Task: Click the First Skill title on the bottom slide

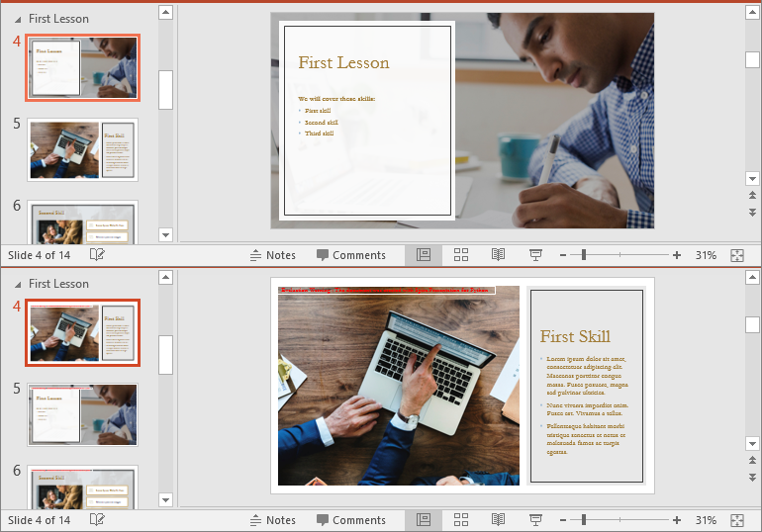Action: tap(575, 336)
